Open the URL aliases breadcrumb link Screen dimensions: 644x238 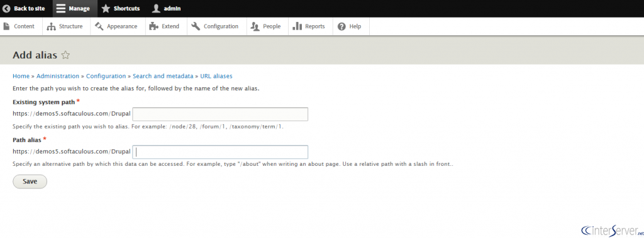pos(216,76)
